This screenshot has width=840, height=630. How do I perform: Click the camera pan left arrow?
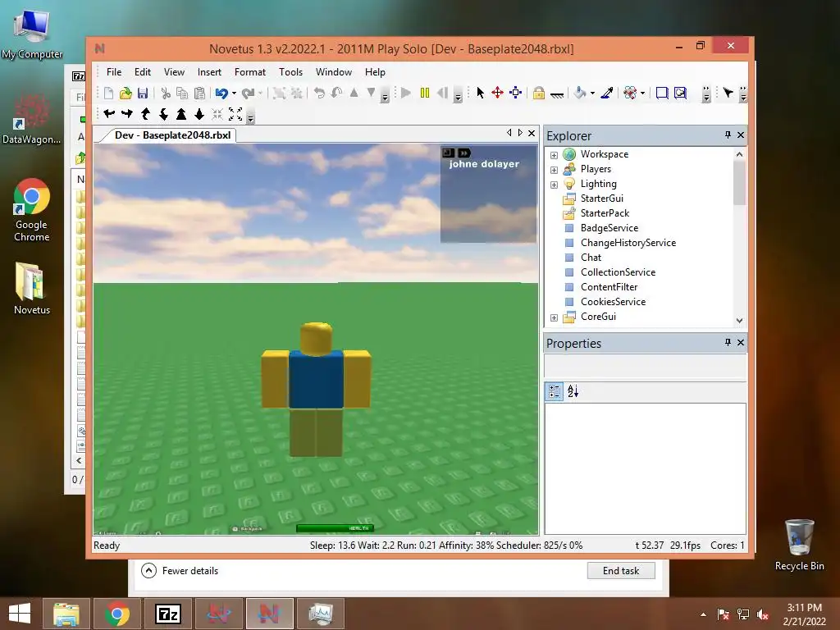click(x=109, y=113)
